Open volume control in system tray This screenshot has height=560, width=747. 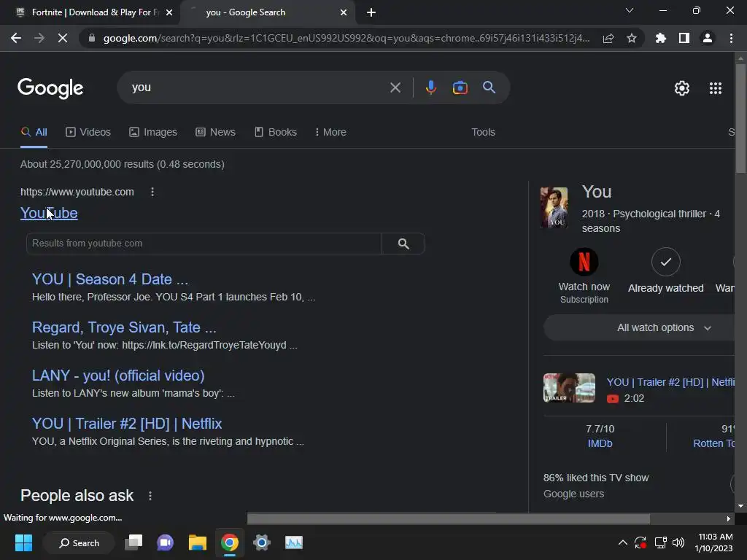pyautogui.click(x=678, y=542)
